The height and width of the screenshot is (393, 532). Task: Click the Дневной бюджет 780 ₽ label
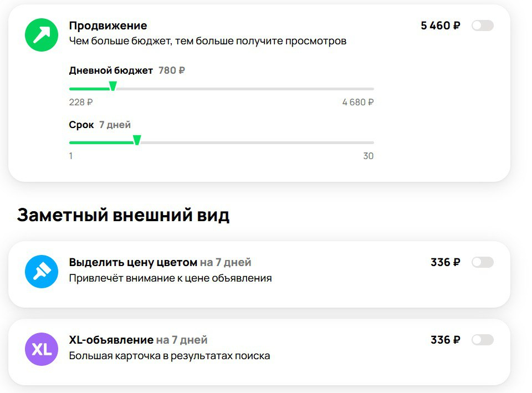127,70
